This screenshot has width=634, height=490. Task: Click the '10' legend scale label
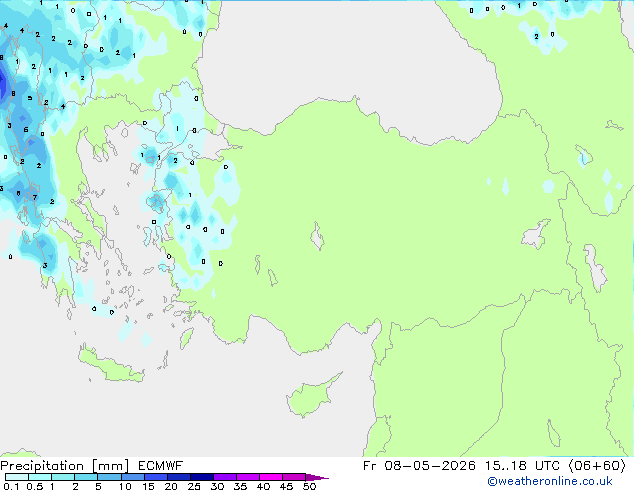[125, 486]
